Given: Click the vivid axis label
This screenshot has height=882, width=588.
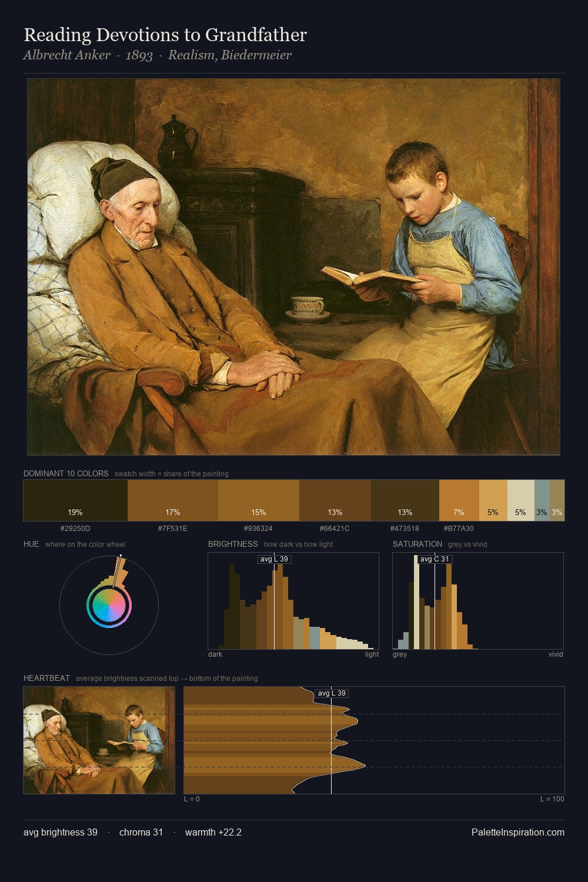Looking at the screenshot, I should click(556, 654).
